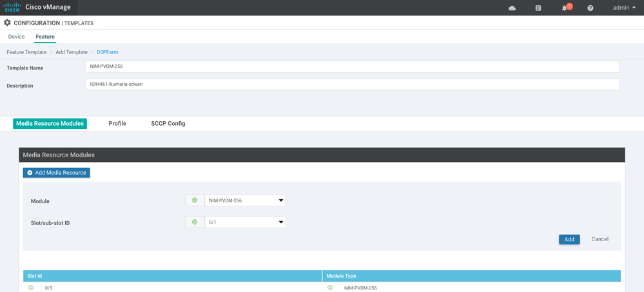Go to the Profile section tab
644x292 pixels.
(117, 123)
